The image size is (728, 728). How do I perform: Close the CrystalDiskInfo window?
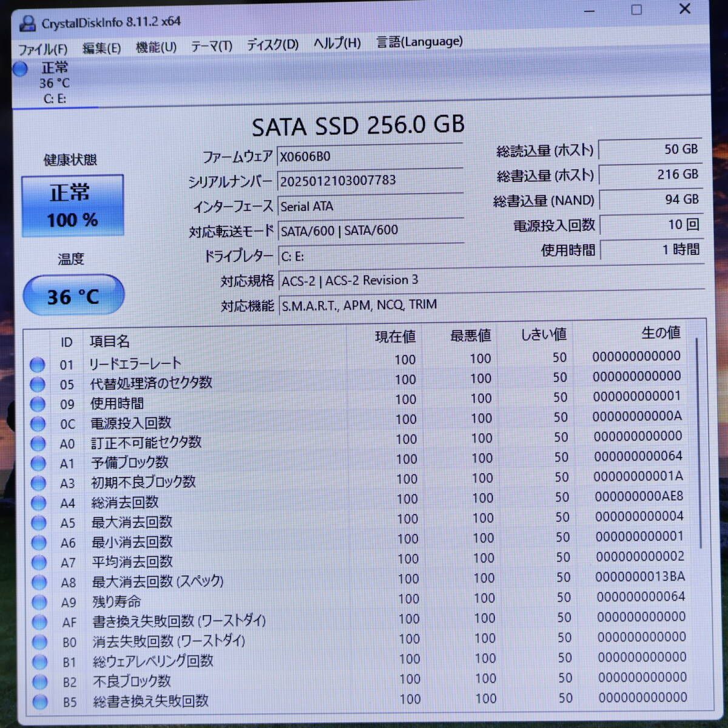[x=685, y=9]
